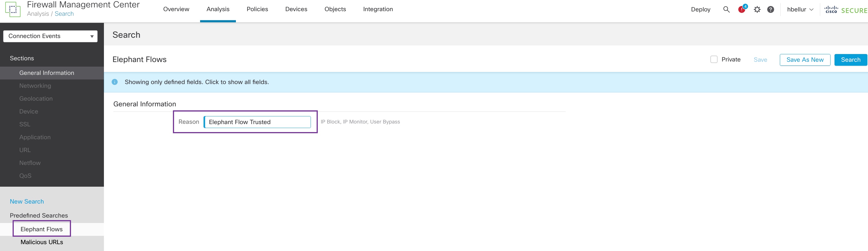Click the Save As New button
The height and width of the screenshot is (251, 868).
pyautogui.click(x=805, y=60)
